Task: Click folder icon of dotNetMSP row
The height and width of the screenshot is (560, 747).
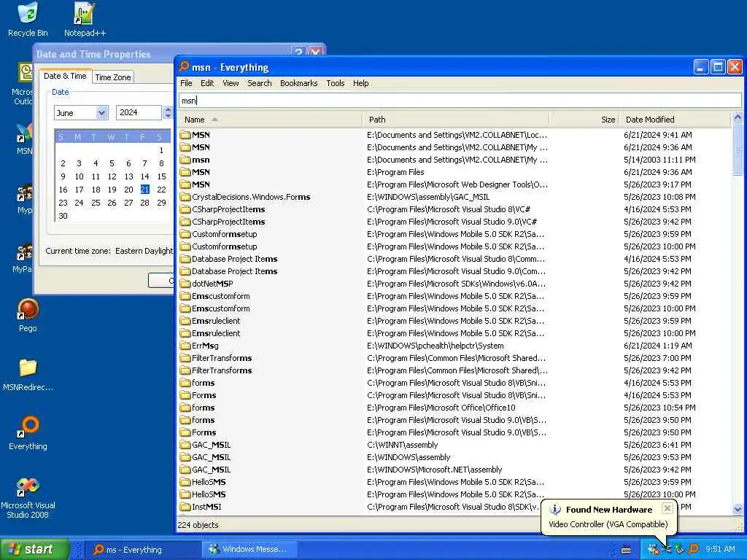Action: point(185,284)
